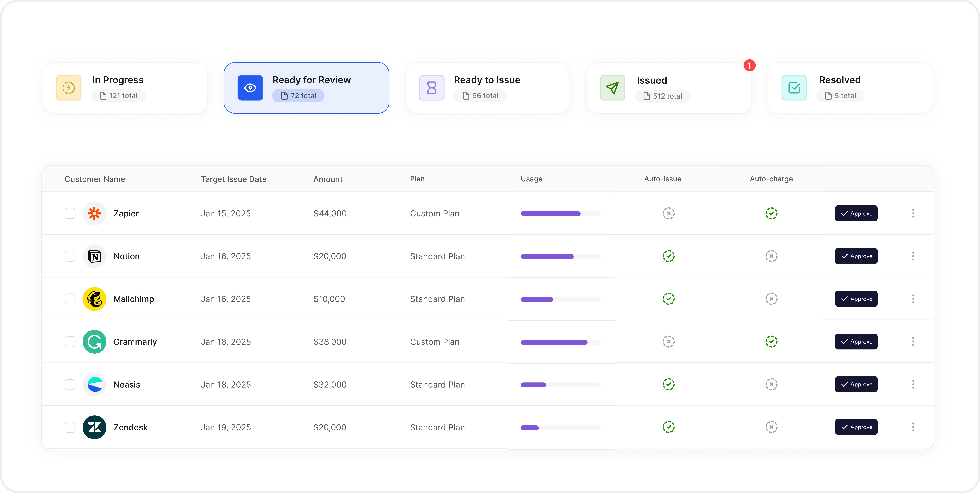Select the checkbox next to Grammarly
This screenshot has height=493, width=980.
(x=70, y=342)
